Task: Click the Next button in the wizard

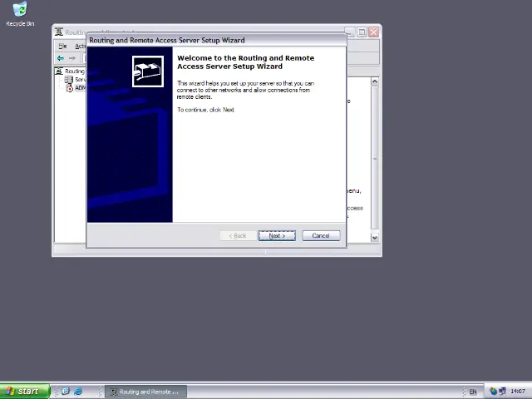Action: (x=276, y=236)
